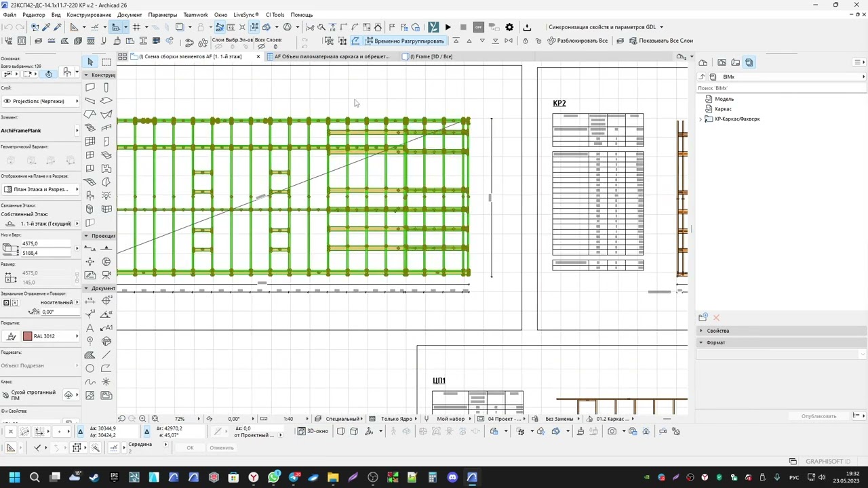Select the Arrow selection tool
868x488 pixels.
point(90,62)
